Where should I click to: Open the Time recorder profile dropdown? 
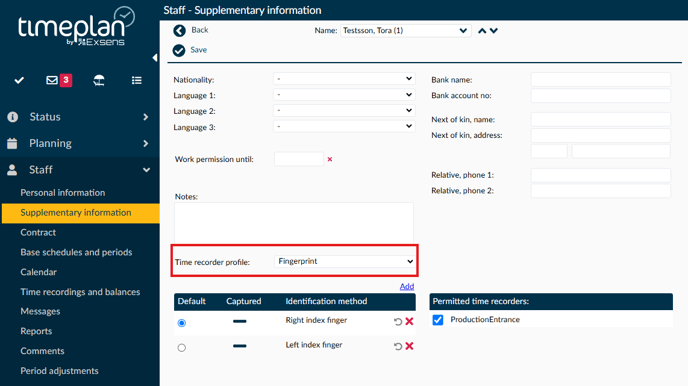click(x=345, y=261)
